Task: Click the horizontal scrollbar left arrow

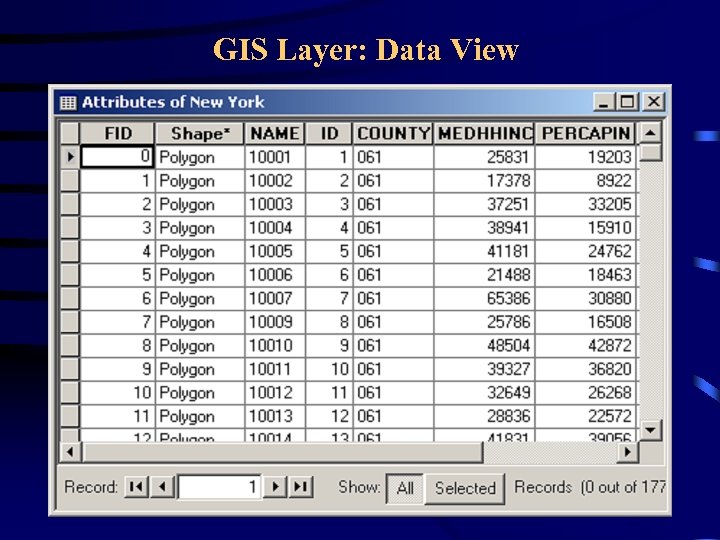Action: point(70,452)
